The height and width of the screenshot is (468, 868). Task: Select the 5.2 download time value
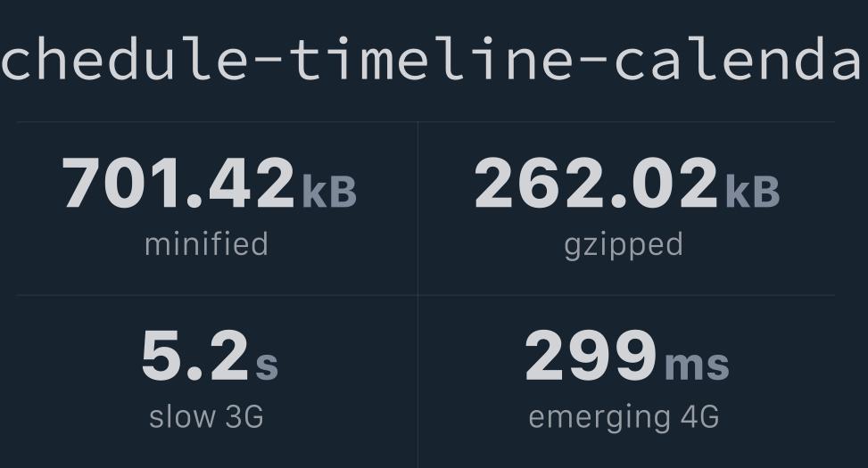(x=194, y=355)
